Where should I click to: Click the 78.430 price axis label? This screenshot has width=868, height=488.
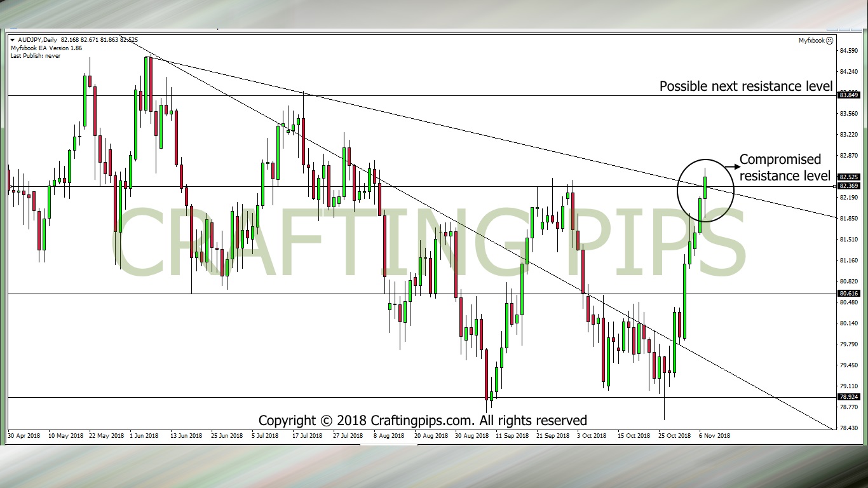coord(849,428)
